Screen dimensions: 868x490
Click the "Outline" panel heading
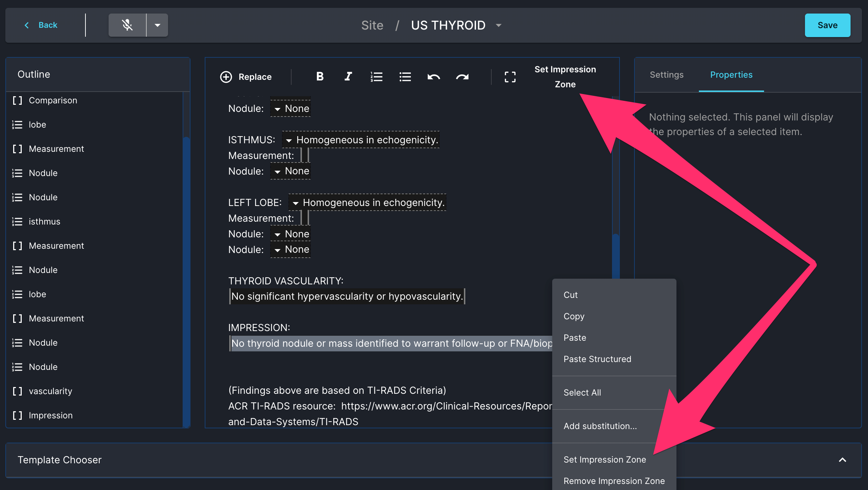click(x=34, y=74)
